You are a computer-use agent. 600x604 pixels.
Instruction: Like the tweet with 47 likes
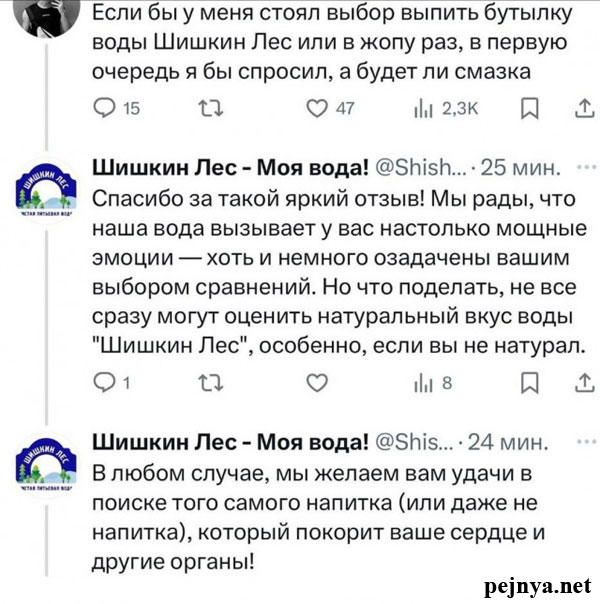point(316,108)
